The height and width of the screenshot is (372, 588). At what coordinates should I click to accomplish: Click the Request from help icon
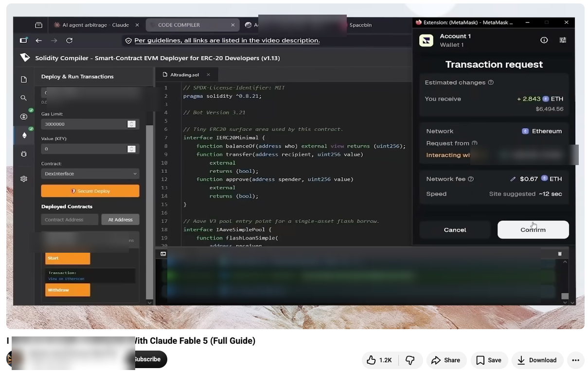475,143
